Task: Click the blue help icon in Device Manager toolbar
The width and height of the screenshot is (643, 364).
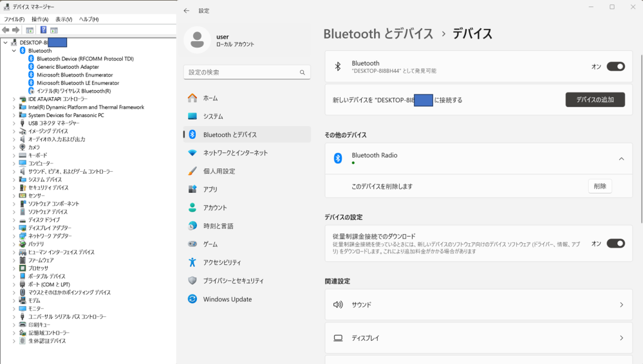Action: tap(43, 30)
